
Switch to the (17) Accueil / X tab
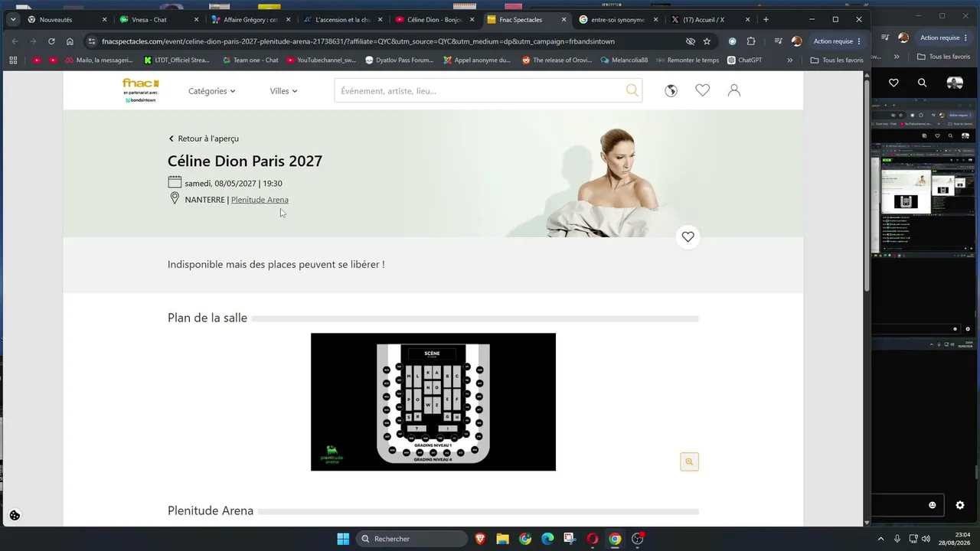(x=708, y=19)
